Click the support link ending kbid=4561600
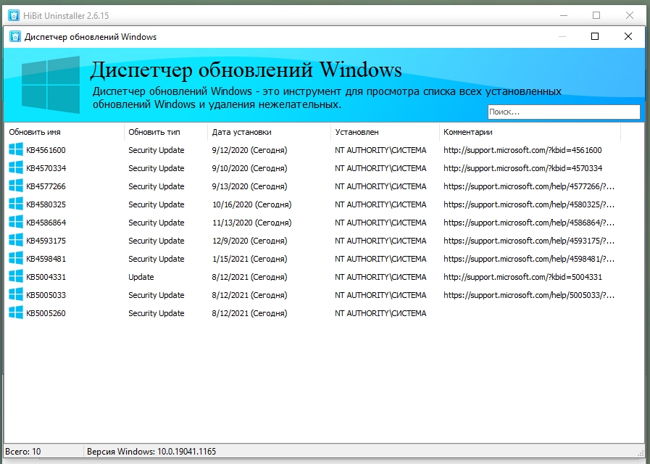Screen dimensions: 650x464 tap(522, 150)
